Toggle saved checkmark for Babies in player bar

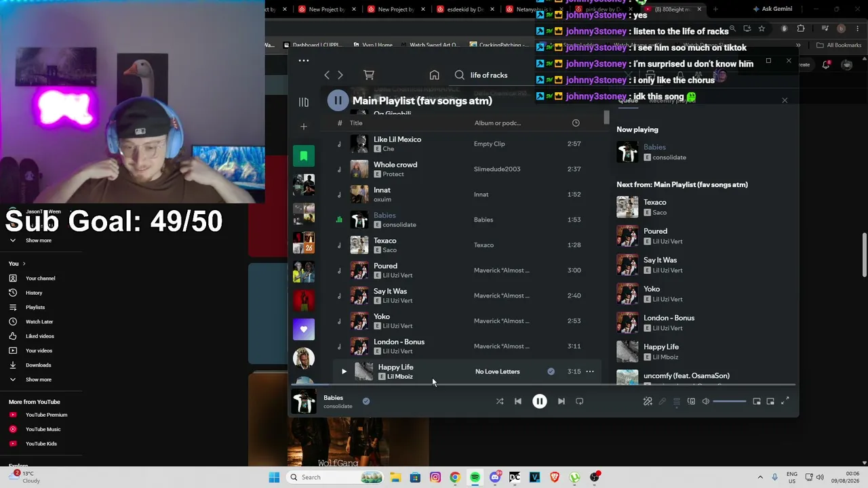(x=366, y=401)
